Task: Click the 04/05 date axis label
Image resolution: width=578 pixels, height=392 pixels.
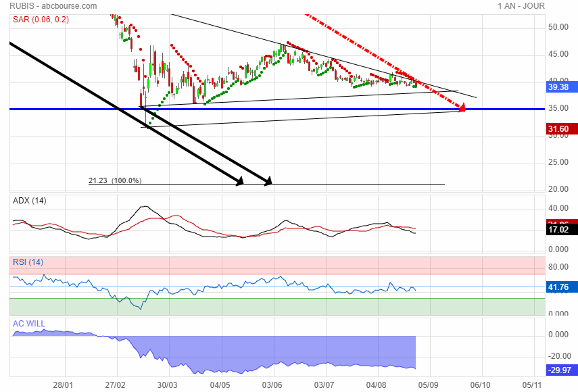Action: pyautogui.click(x=220, y=385)
